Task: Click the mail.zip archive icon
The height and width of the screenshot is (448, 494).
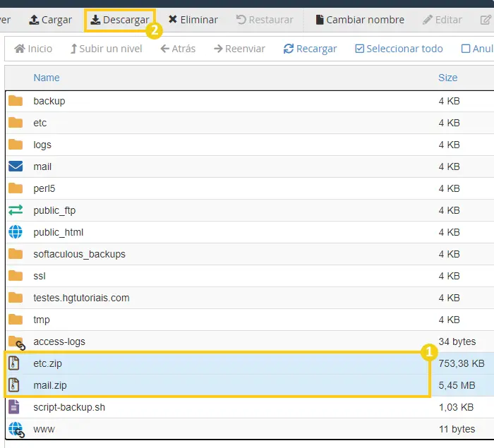Action: 14,385
